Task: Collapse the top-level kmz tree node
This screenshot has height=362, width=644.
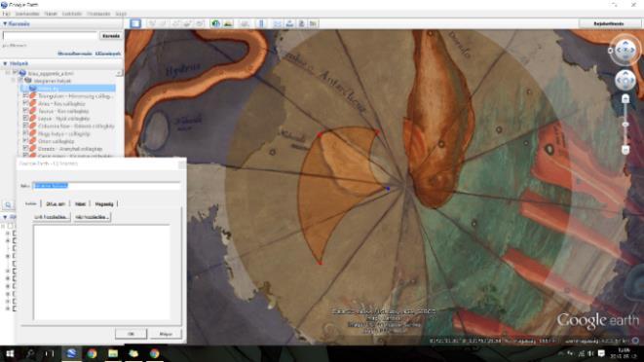Action: pyautogui.click(x=8, y=73)
